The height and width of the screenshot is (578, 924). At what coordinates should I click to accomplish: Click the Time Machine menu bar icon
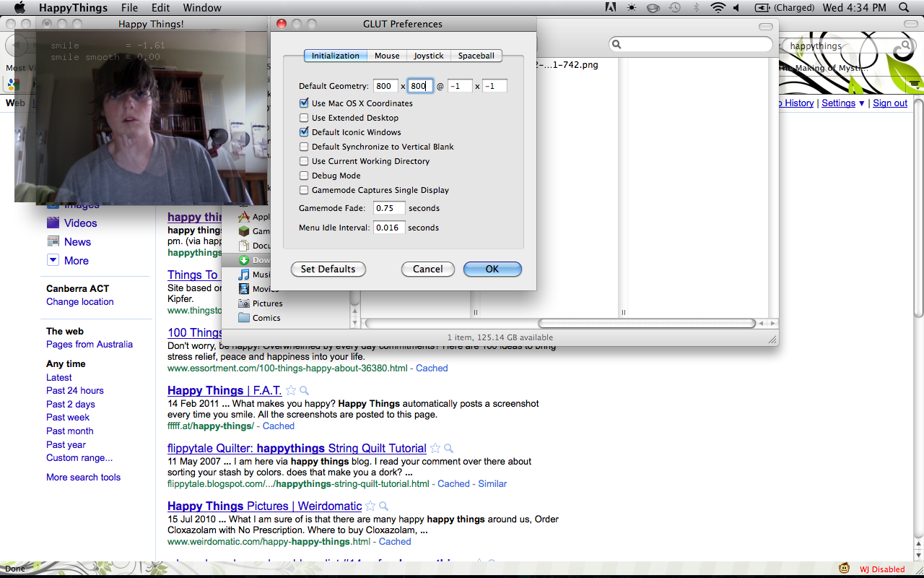(x=674, y=8)
